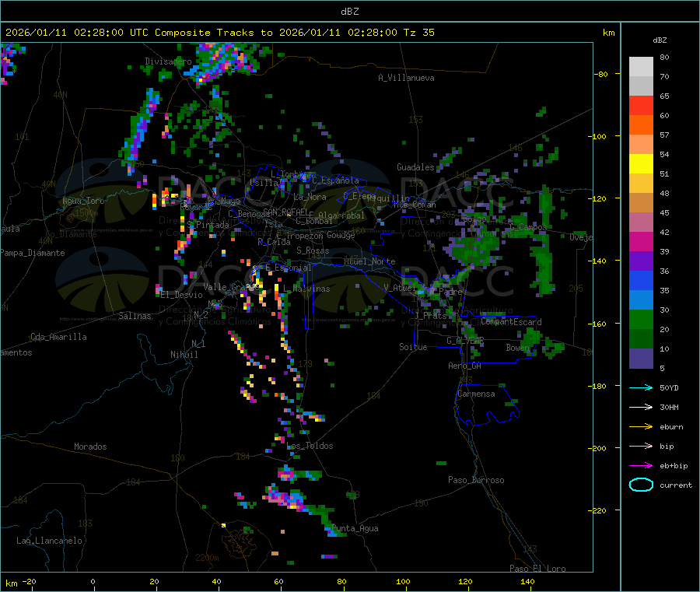
Task: Click the Pampa_Diamante map label
Action: (x=33, y=253)
